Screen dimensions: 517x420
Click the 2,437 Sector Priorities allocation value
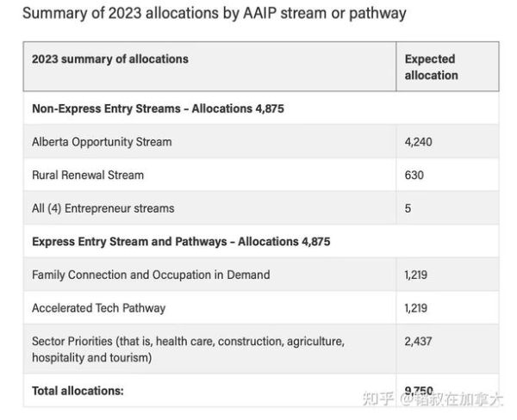(x=419, y=342)
